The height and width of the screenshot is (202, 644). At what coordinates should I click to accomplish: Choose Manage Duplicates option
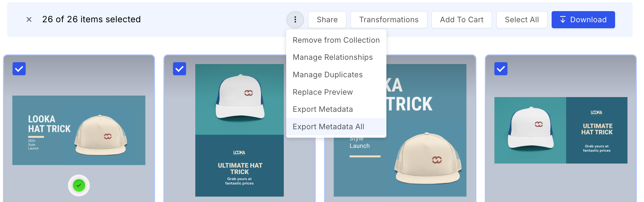[x=327, y=75]
